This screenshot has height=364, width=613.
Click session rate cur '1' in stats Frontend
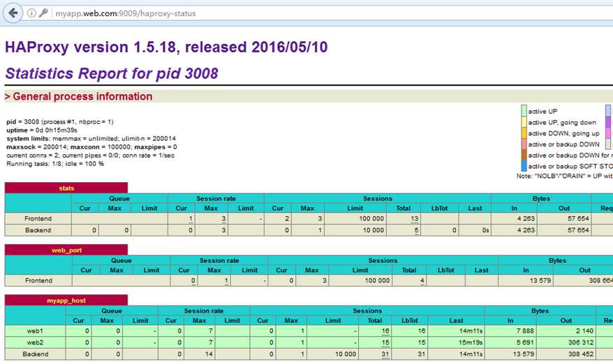[x=191, y=218]
